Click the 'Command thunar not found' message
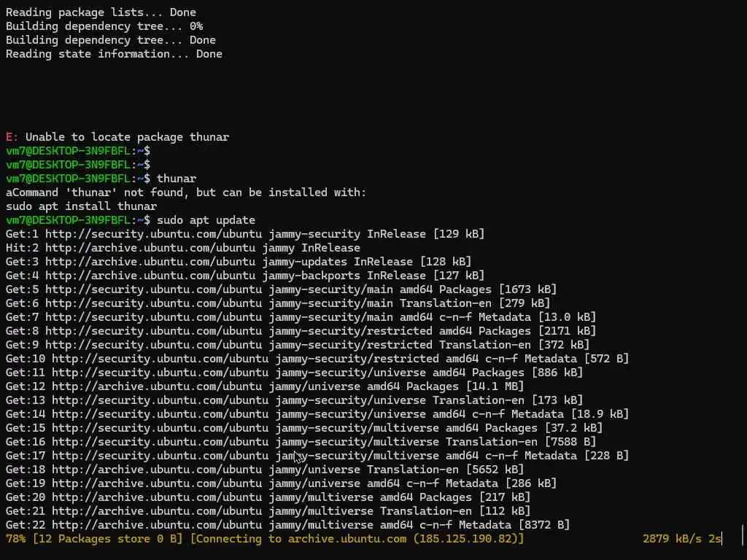747x560 pixels. 186,192
